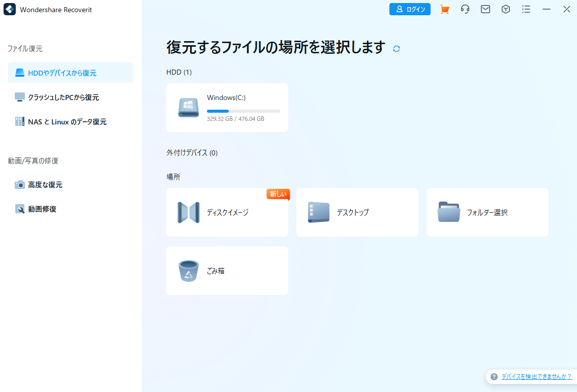Click the mail envelope icon
The height and width of the screenshot is (392, 577).
(485, 10)
